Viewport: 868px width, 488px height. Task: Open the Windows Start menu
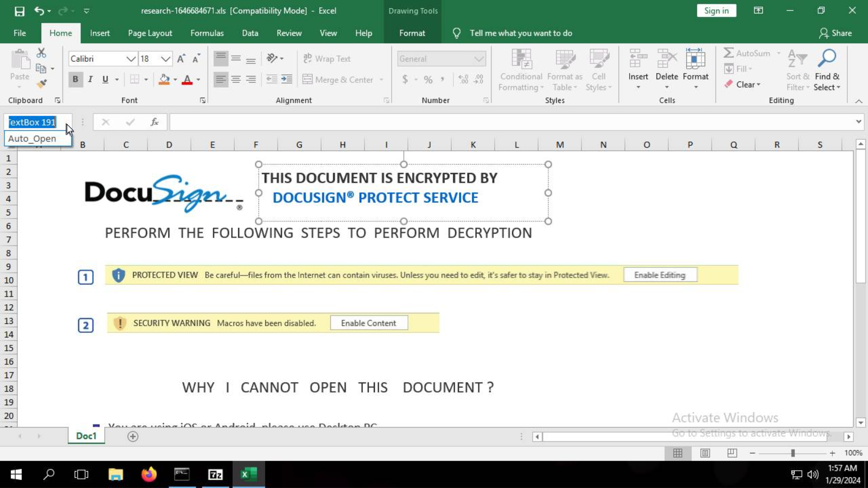(x=16, y=474)
